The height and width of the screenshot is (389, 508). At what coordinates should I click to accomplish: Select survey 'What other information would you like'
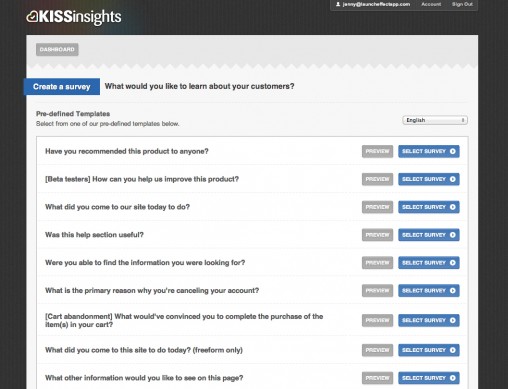click(429, 378)
